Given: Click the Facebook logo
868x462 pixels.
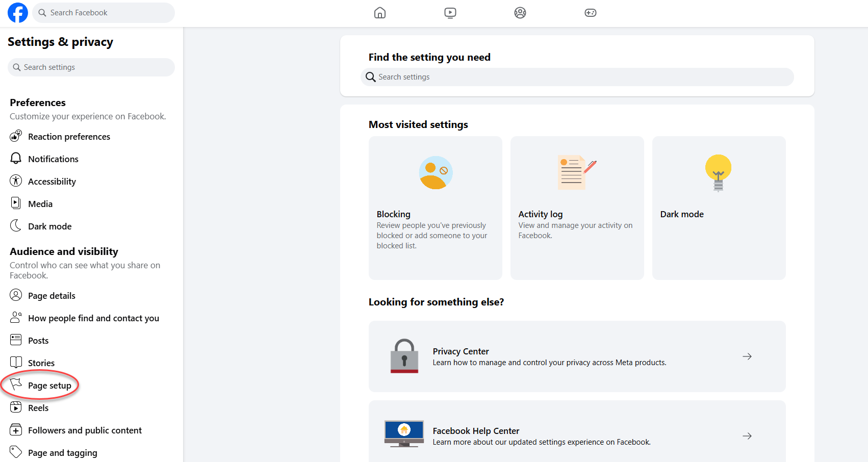Looking at the screenshot, I should tap(18, 13).
